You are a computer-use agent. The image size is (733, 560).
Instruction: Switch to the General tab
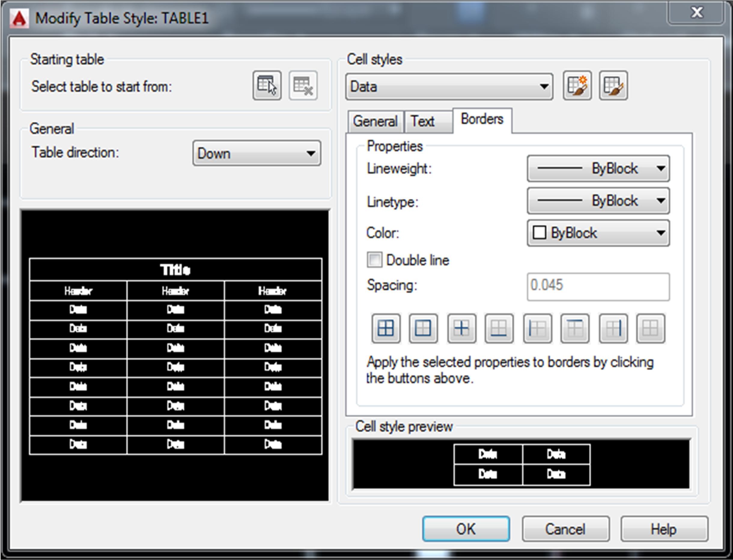pyautogui.click(x=375, y=121)
